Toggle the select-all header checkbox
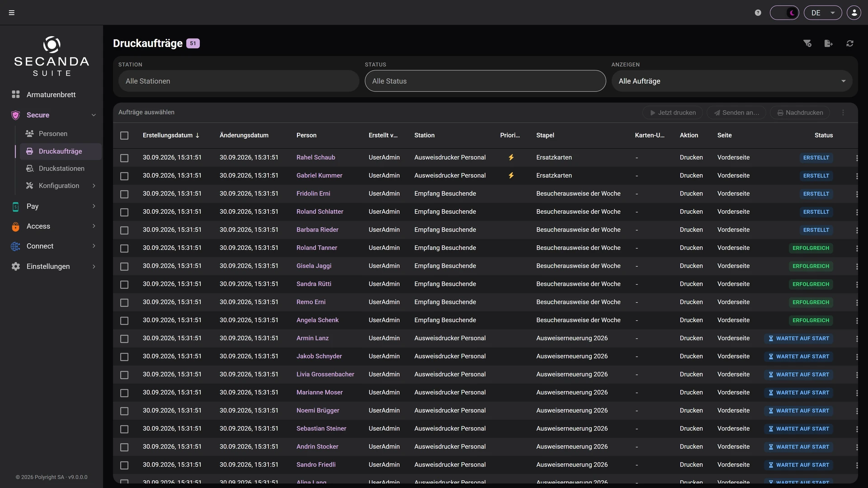 (124, 136)
